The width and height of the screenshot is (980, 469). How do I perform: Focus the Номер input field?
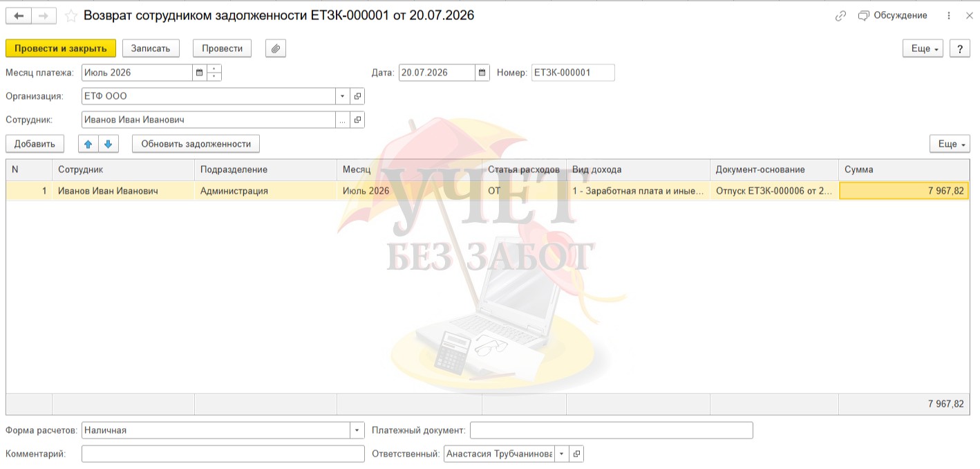point(573,73)
